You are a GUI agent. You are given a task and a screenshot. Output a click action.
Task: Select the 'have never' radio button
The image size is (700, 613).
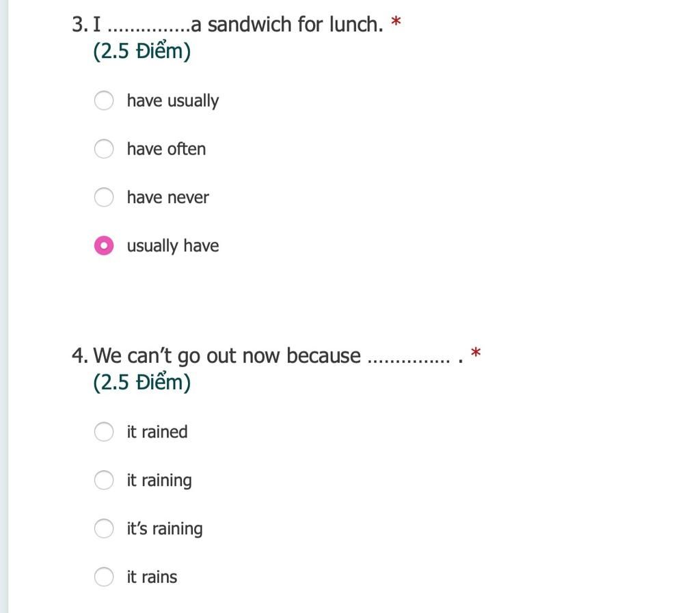pyautogui.click(x=104, y=197)
